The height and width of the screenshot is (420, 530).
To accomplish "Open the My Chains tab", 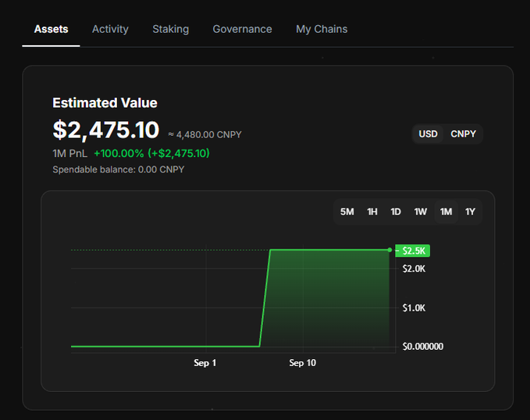I will (322, 30).
